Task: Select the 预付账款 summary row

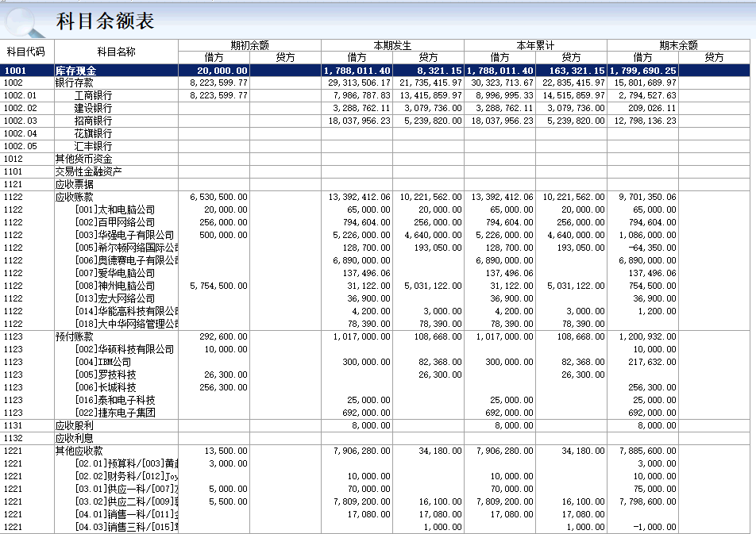Action: coord(375,336)
